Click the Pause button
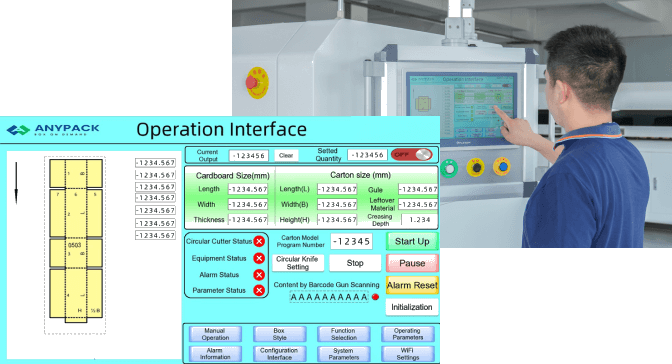The image size is (672, 364). pos(412,263)
